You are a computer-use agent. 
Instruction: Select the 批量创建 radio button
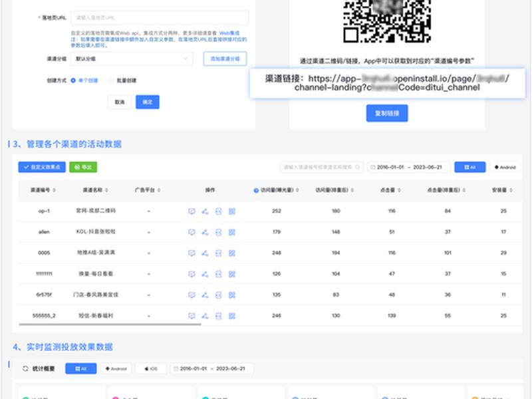111,80
